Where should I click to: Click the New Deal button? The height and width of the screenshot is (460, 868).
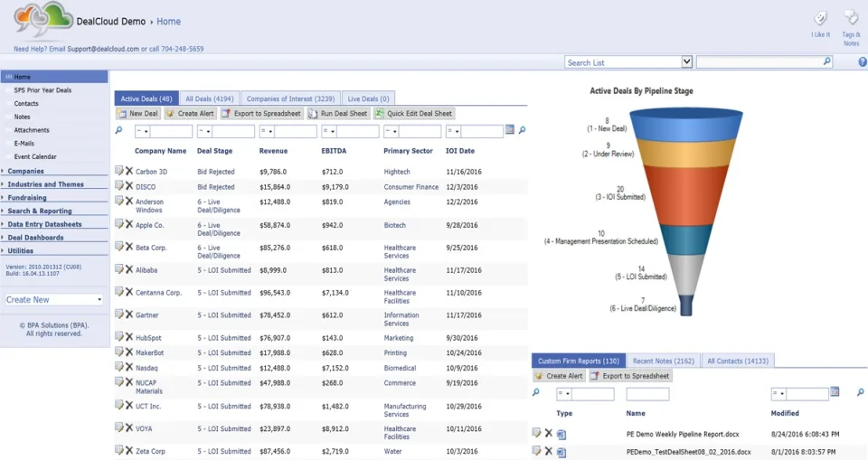137,114
